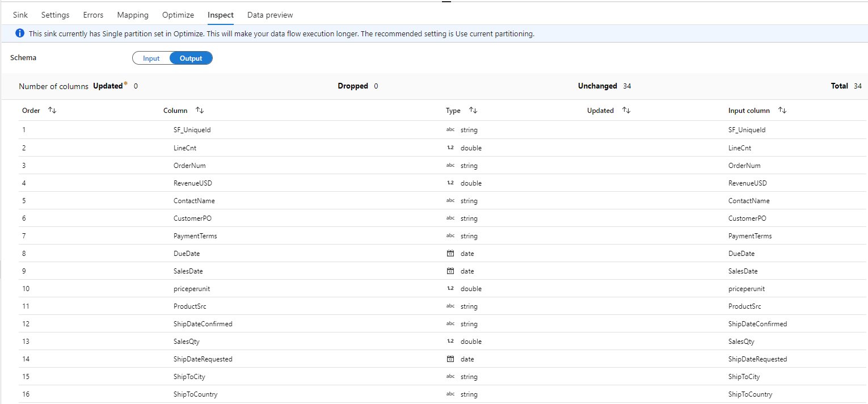The width and height of the screenshot is (868, 404).
Task: Click the double type icon for priceperunit
Action: pyautogui.click(x=450, y=289)
